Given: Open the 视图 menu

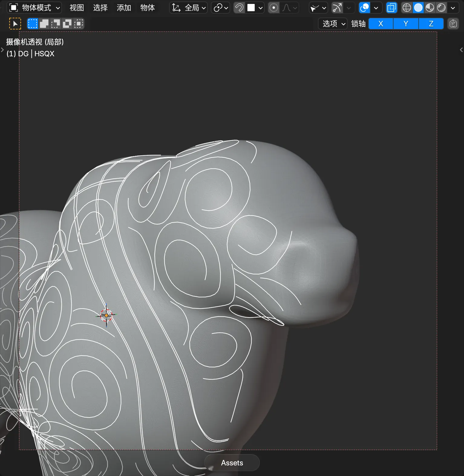Looking at the screenshot, I should coord(77,8).
